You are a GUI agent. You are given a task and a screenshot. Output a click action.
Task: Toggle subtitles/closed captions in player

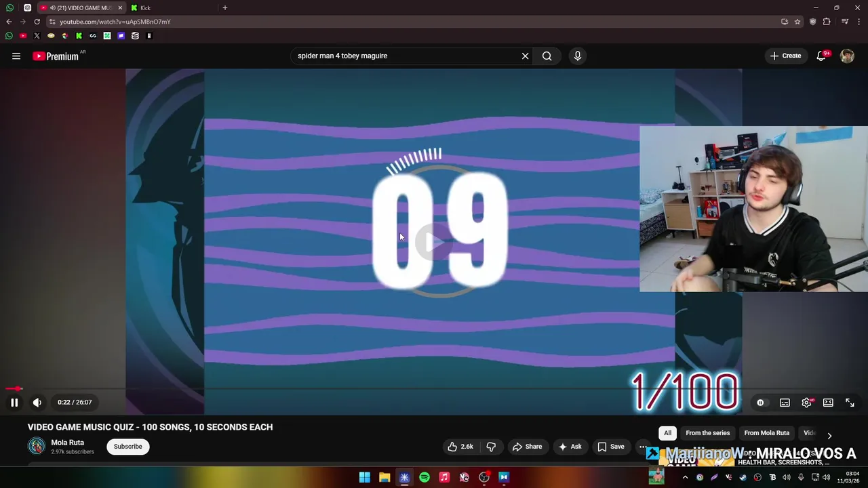785,403
